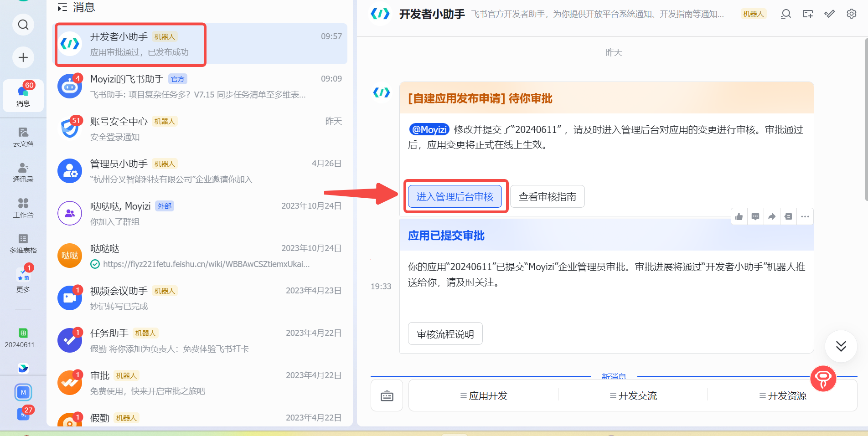Screen dimensions: 868x436
Task: Open 工作台 workspace in sidebar
Action: click(x=23, y=208)
